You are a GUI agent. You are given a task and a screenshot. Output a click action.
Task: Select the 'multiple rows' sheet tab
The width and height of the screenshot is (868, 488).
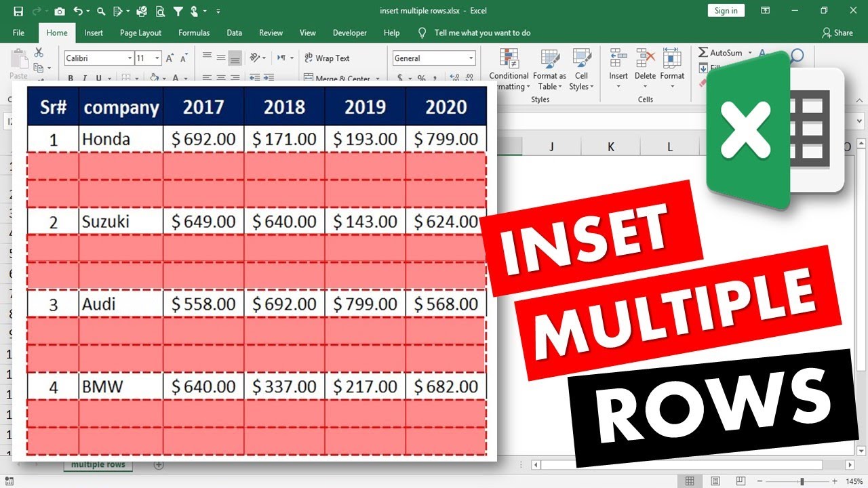tap(98, 465)
